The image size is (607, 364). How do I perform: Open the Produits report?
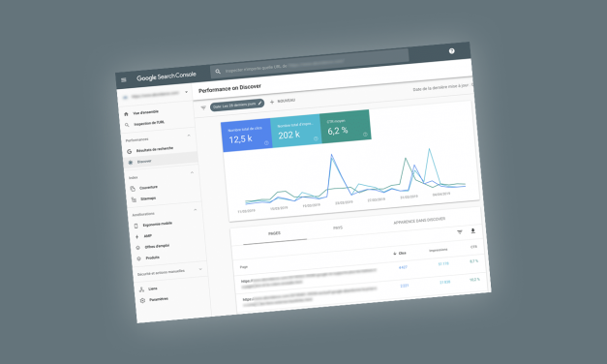click(153, 258)
